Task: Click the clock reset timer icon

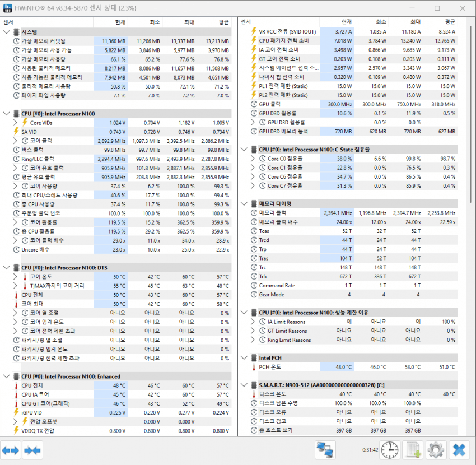Action: pos(390,449)
